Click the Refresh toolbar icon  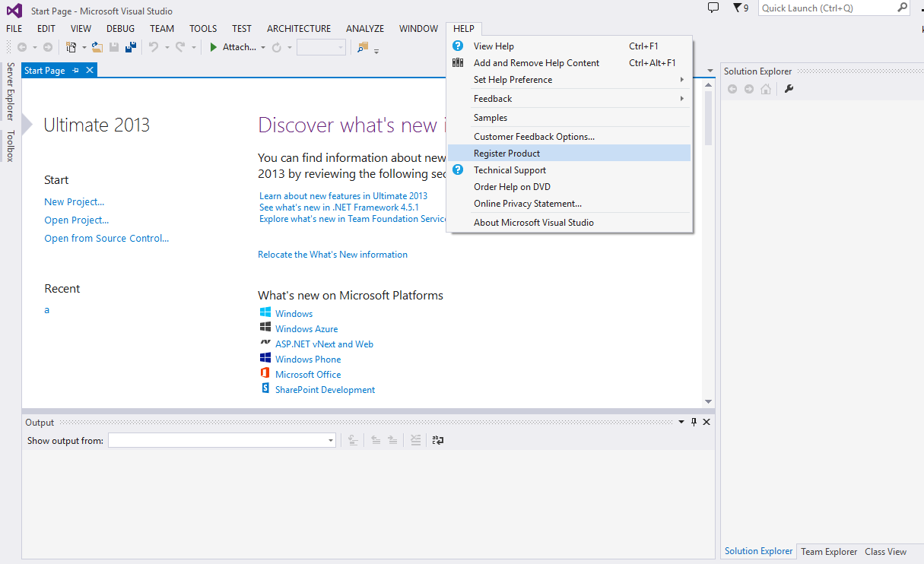coord(277,47)
